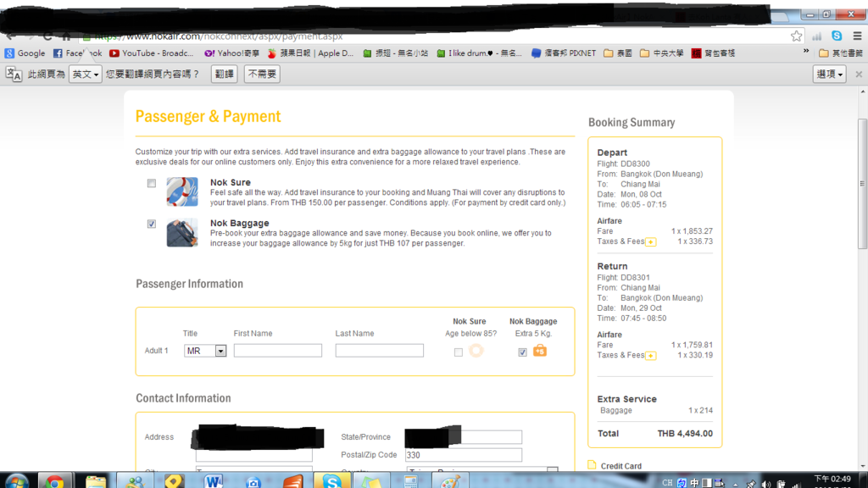The image size is (868, 488).
Task: Open the YouTube bookmark
Action: tap(151, 53)
